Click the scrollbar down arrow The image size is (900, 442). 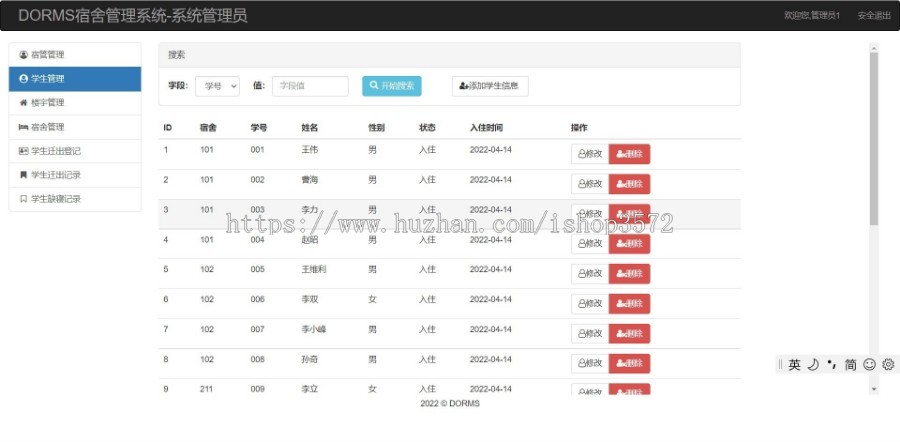pos(874,389)
